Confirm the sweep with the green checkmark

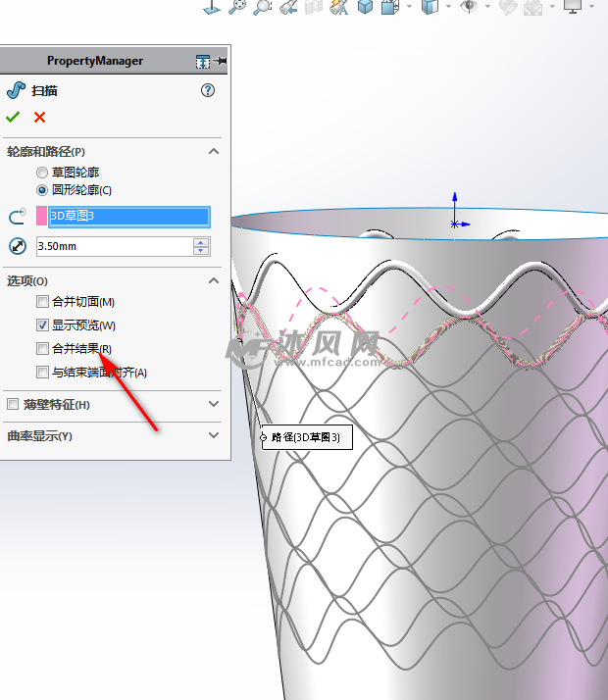coord(13,117)
